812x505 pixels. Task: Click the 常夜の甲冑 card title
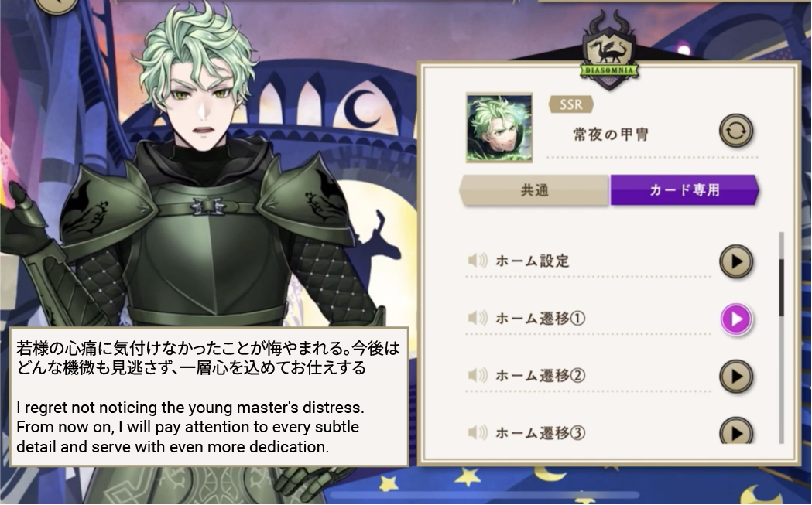611,135
